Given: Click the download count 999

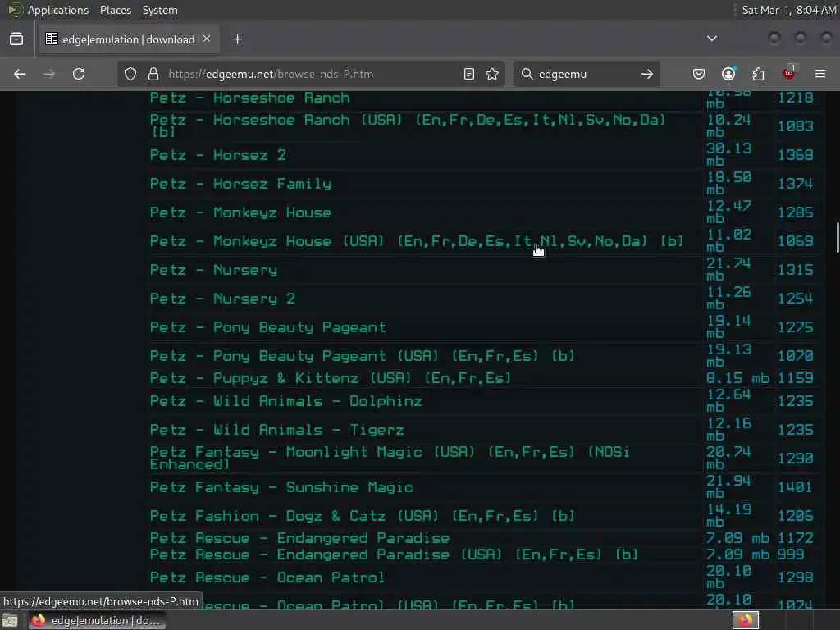Looking at the screenshot, I should 791,555.
